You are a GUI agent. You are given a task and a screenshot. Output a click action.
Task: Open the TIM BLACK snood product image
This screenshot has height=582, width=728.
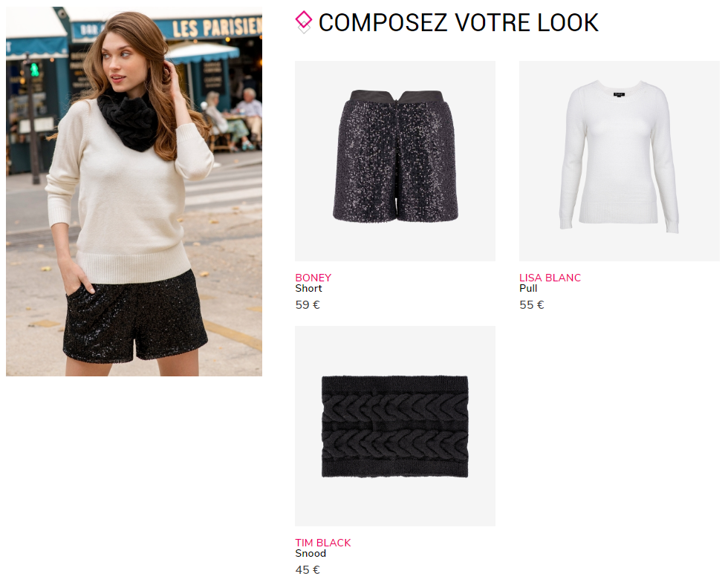point(395,425)
